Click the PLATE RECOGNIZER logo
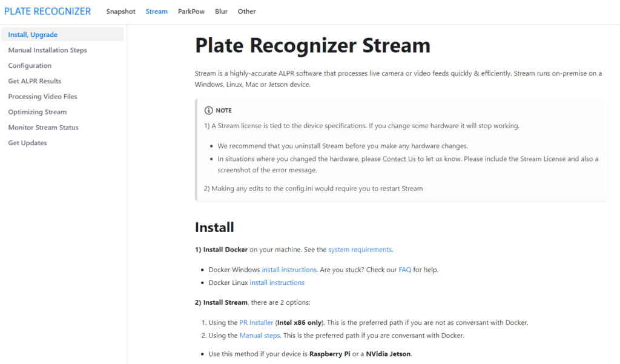This screenshot has width=620, height=364. point(47,11)
